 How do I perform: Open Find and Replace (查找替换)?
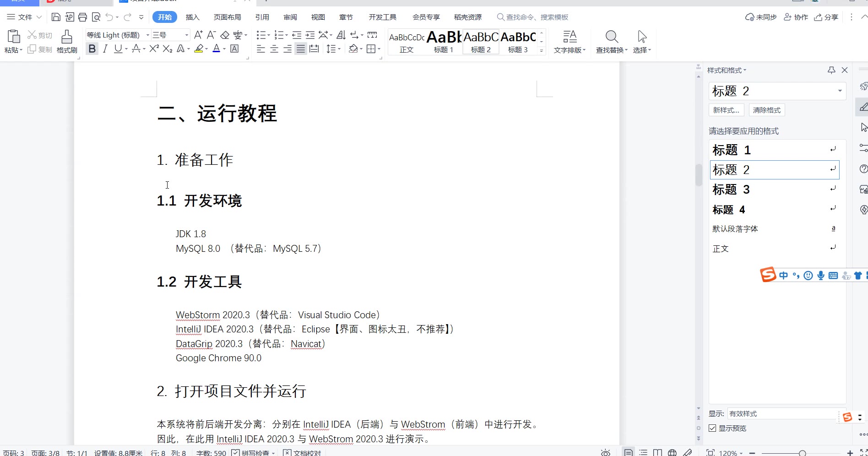(x=612, y=42)
